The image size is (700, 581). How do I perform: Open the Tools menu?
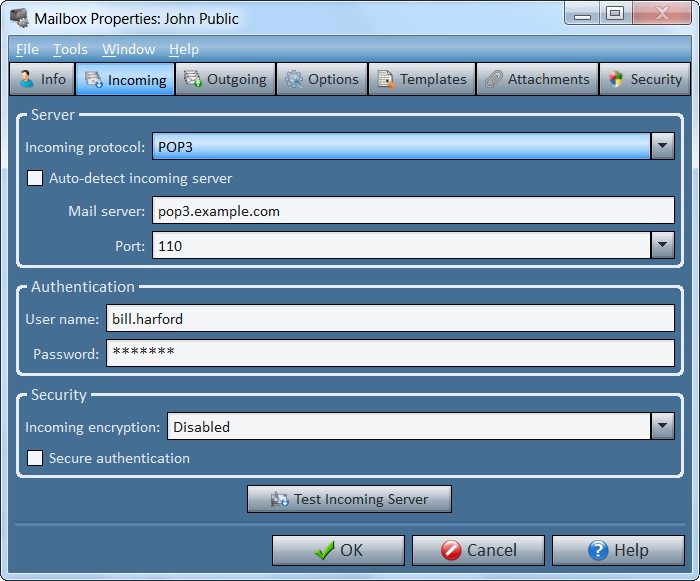click(x=70, y=49)
